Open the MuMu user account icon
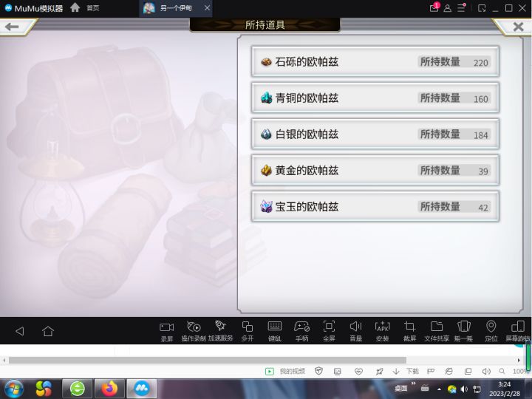This screenshot has width=532, height=399. [448, 8]
